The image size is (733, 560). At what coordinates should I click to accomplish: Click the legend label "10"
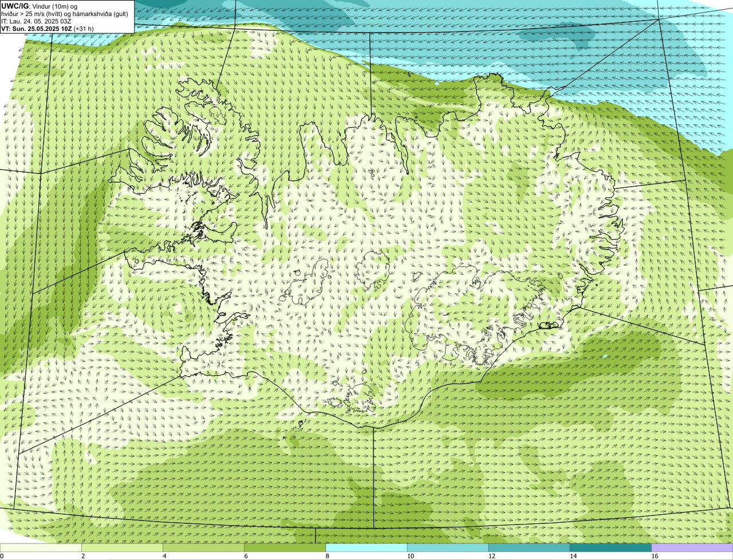click(x=410, y=556)
